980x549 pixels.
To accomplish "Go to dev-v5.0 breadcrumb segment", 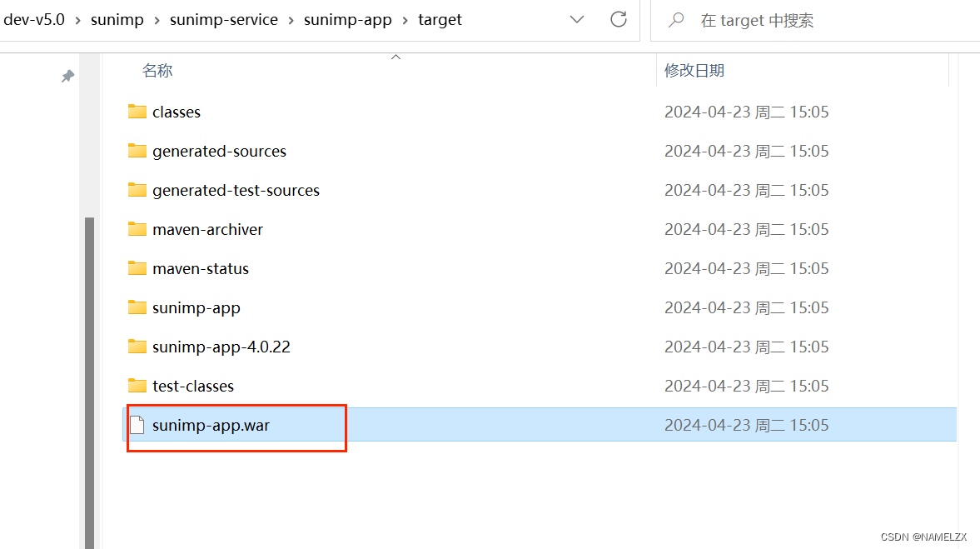I will (34, 20).
